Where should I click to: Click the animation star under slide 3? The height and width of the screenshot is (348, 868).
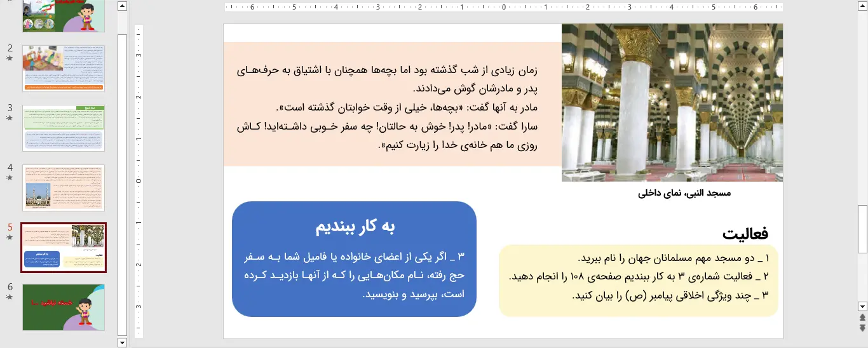(10, 118)
